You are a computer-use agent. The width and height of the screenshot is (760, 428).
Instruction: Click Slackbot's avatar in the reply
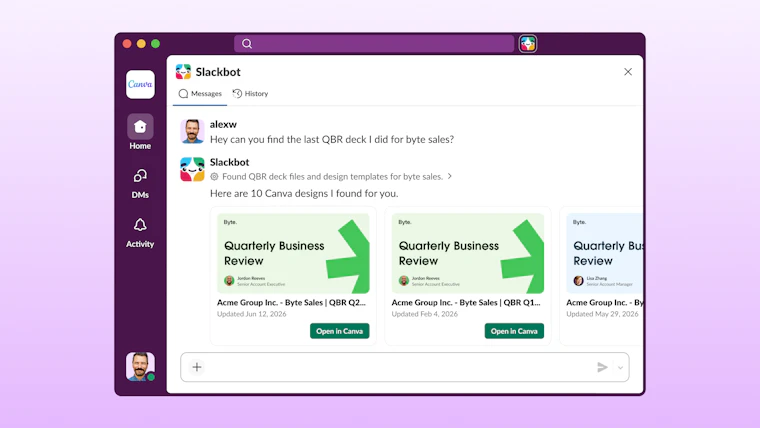pyautogui.click(x=192, y=169)
